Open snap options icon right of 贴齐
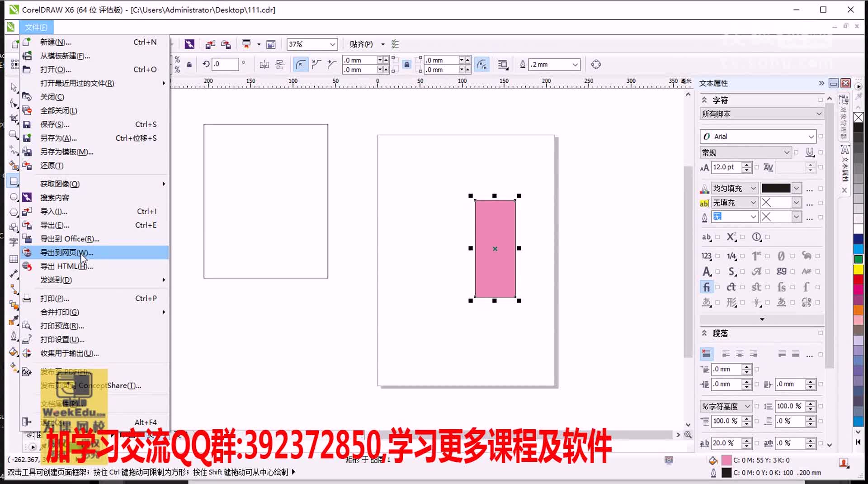 (x=395, y=44)
